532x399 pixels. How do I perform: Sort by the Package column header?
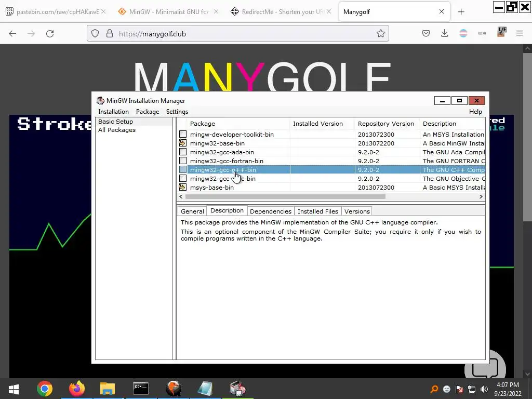point(238,124)
